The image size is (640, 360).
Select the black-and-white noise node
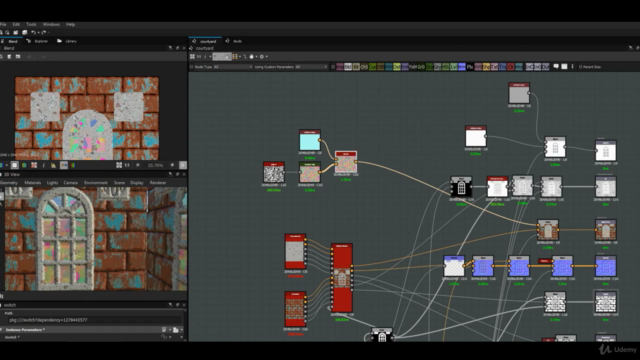pyautogui.click(x=273, y=173)
